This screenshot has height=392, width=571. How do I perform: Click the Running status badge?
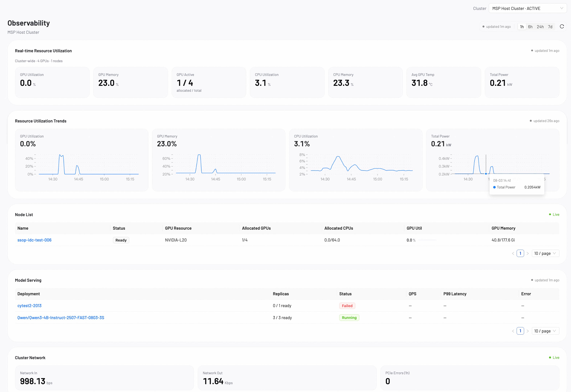pyautogui.click(x=349, y=318)
